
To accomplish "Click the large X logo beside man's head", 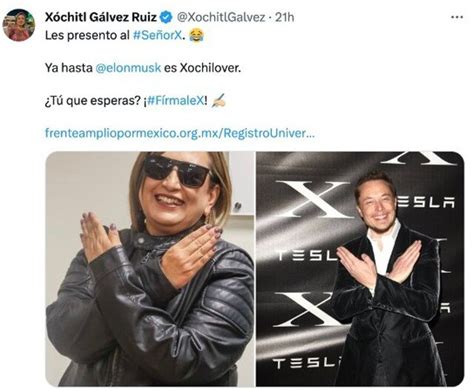I will (313, 198).
